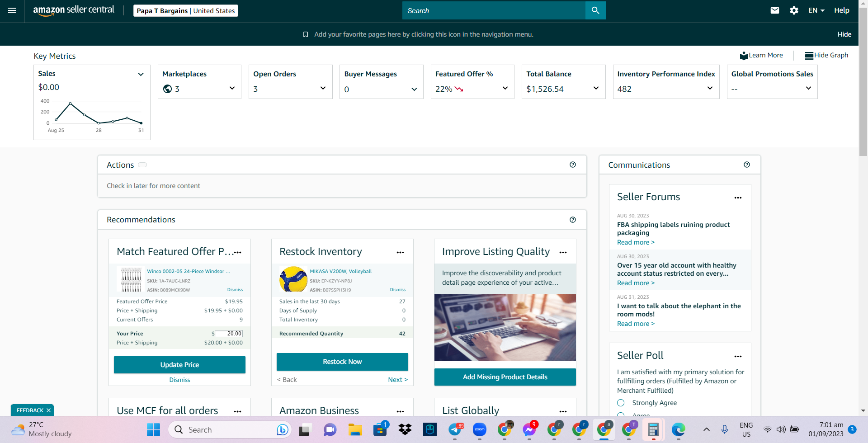Screen dimensions: 868x443
Task: Click the MIKASA volleyball product thumbnail
Action: coord(293,279)
